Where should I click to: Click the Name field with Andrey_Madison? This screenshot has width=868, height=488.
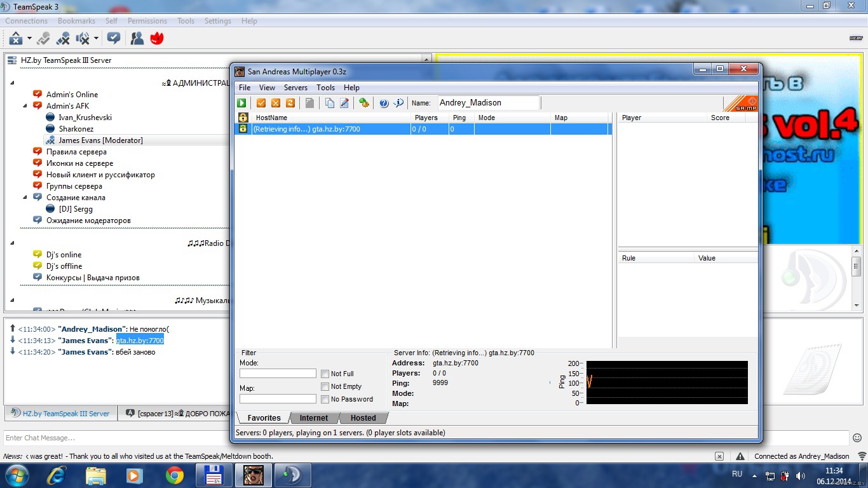pos(489,103)
